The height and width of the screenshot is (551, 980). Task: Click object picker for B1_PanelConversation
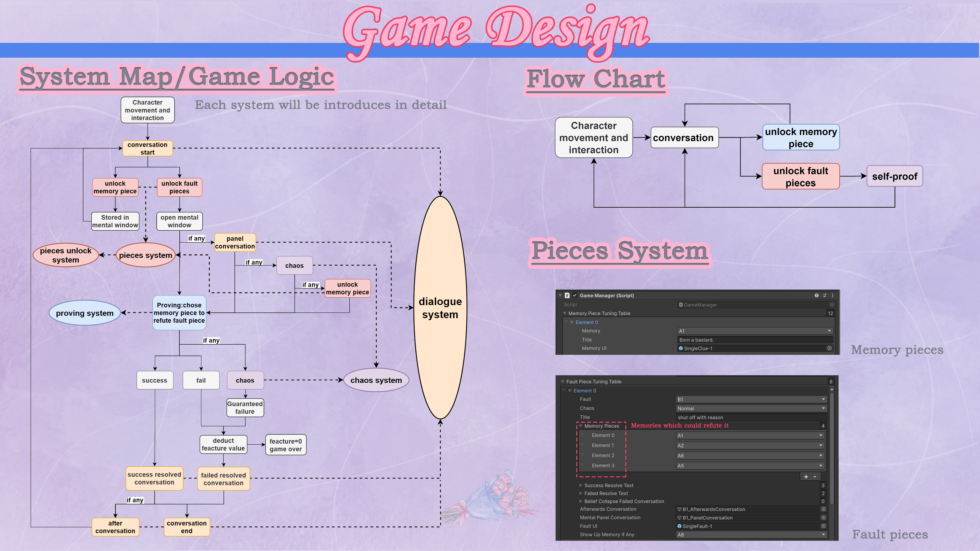coord(823,518)
